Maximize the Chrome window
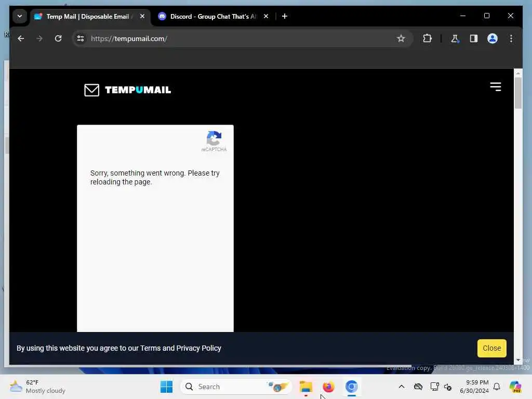 (486, 16)
